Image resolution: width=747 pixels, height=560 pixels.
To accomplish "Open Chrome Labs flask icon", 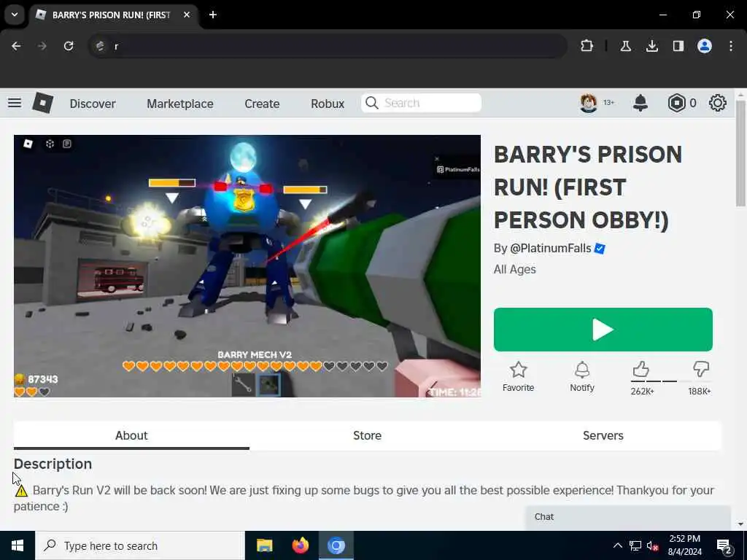I will coord(625,46).
